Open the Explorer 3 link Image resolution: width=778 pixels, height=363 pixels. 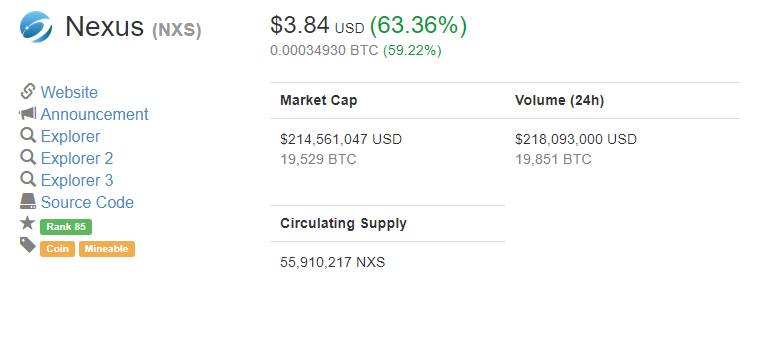pyautogui.click(x=77, y=180)
